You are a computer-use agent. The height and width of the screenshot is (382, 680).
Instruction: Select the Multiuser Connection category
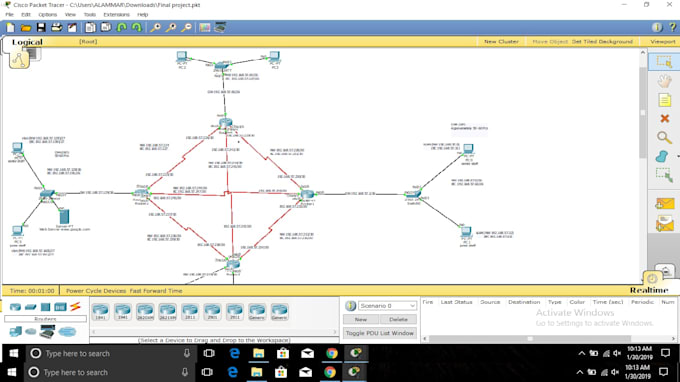pyautogui.click(x=67, y=332)
